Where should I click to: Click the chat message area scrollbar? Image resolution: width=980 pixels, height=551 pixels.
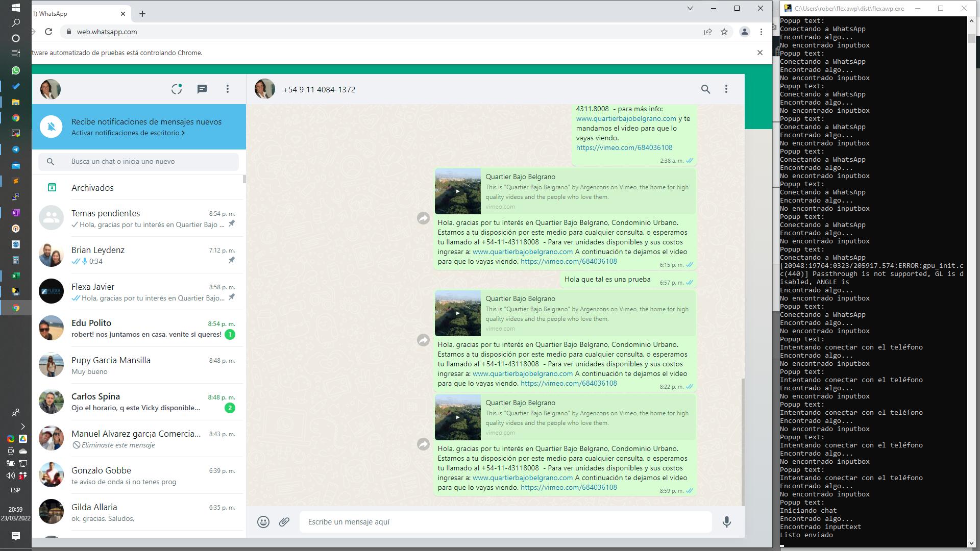tap(743, 441)
